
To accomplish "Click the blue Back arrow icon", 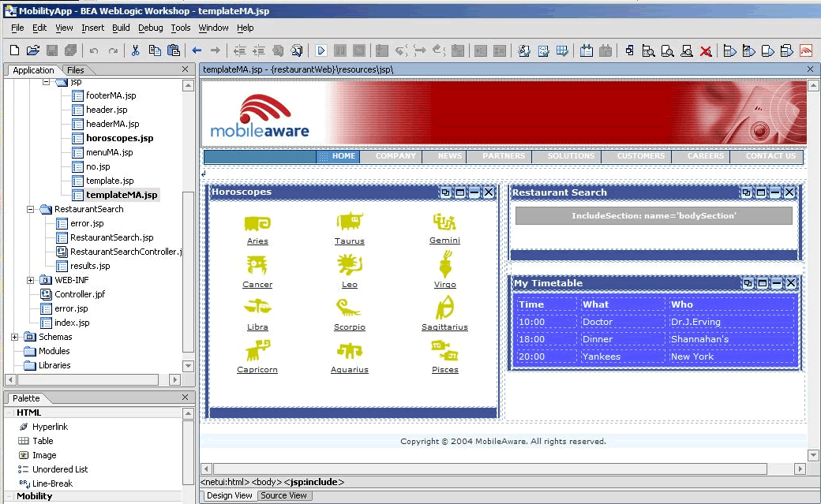I will 197,50.
